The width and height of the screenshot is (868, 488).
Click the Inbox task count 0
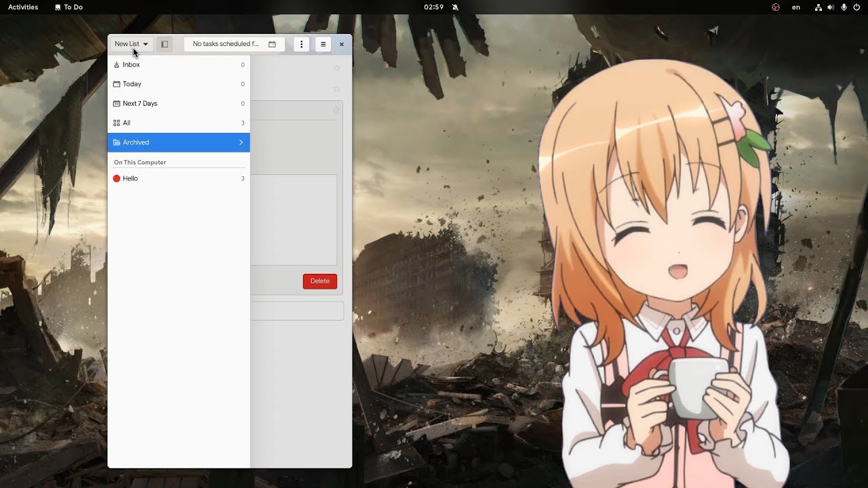[243, 65]
